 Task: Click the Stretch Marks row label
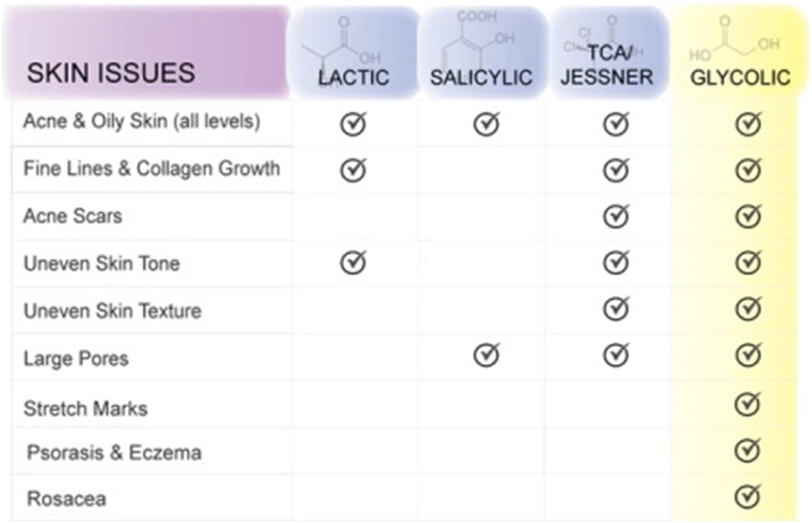[x=85, y=408]
